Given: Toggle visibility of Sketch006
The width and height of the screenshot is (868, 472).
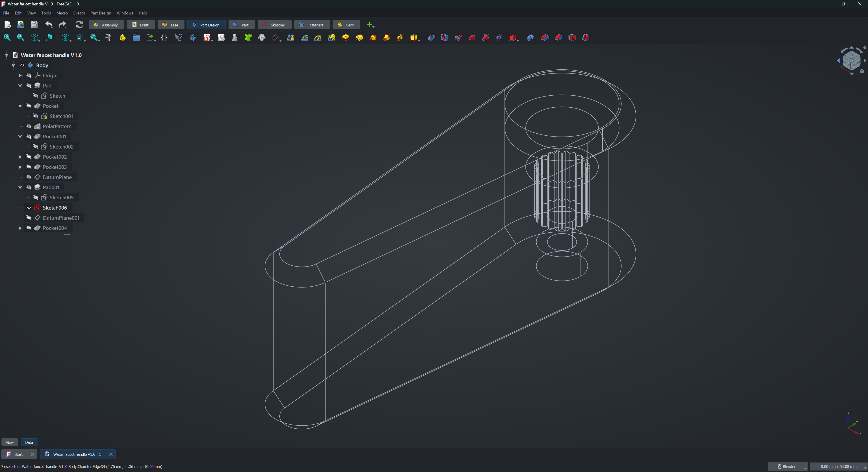Looking at the screenshot, I should (x=29, y=208).
